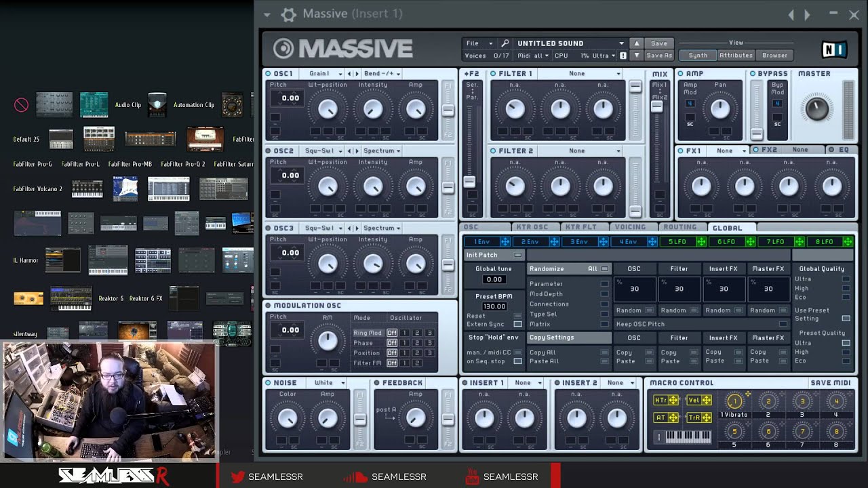Click the KTr macro source handle
The width and height of the screenshot is (868, 488).
pyautogui.click(x=666, y=401)
